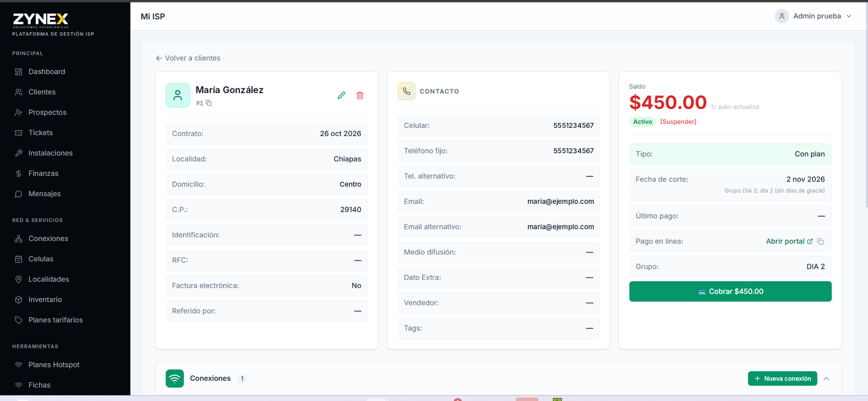Click the green wifi Conexiones section icon

pos(175,378)
